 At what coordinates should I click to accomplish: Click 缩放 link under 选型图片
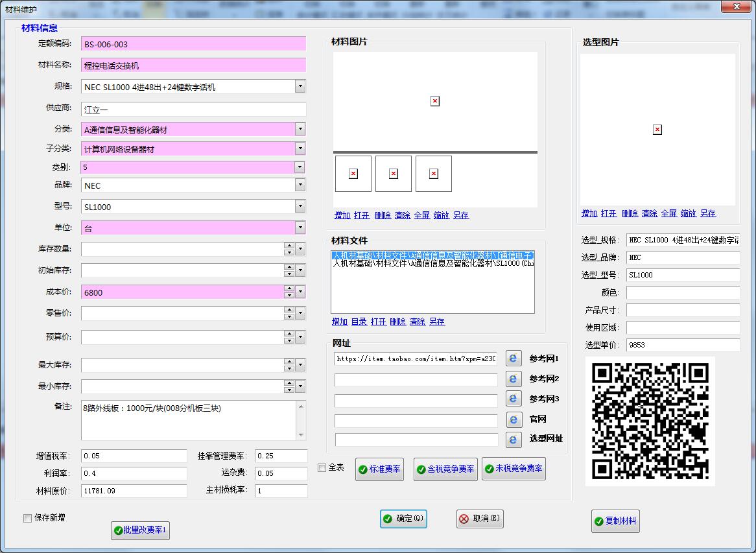pyautogui.click(x=689, y=213)
